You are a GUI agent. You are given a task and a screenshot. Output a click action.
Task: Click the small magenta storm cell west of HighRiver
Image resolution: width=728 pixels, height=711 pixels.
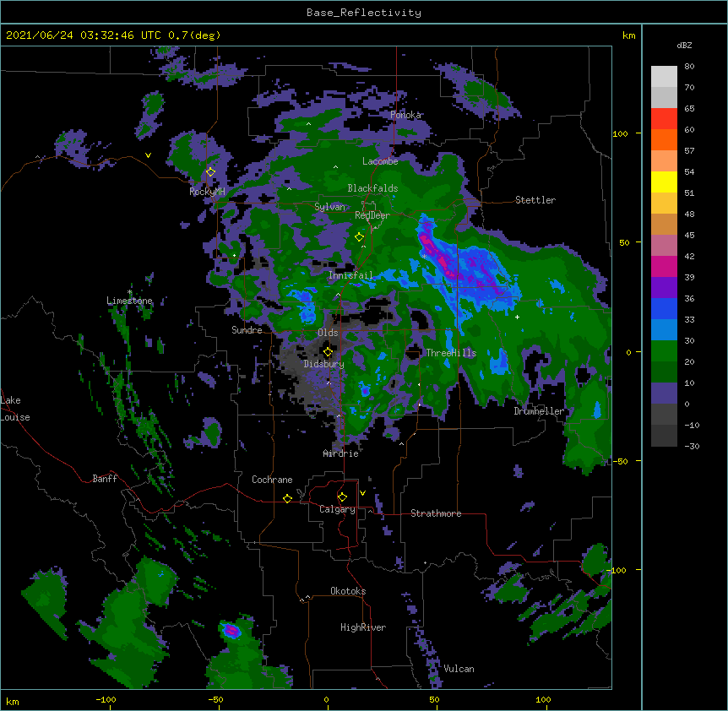coord(231,630)
